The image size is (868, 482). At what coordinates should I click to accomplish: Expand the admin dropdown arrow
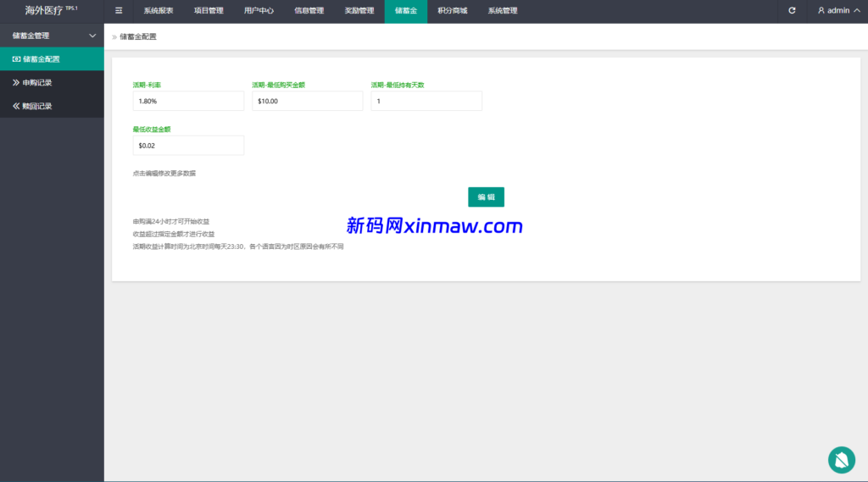tap(857, 10)
